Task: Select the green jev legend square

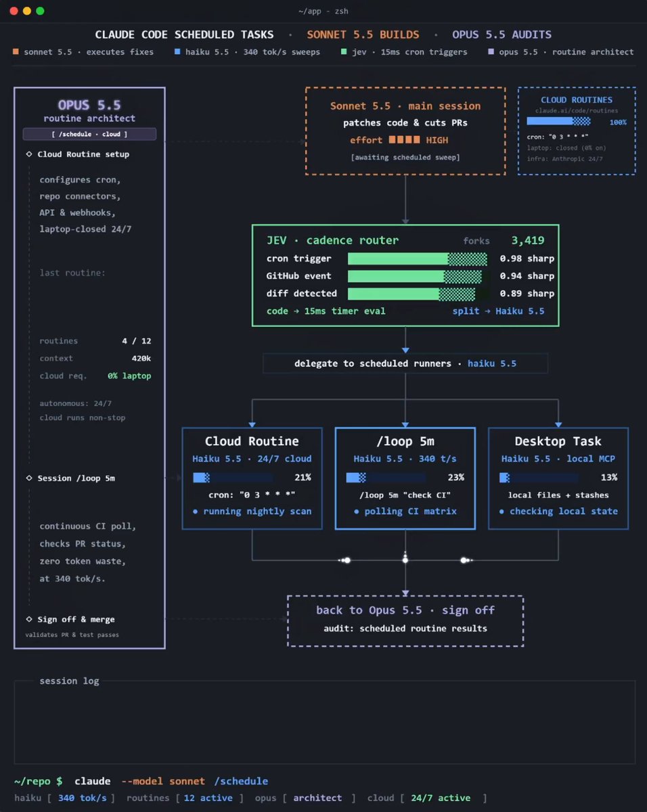Action: pos(344,51)
